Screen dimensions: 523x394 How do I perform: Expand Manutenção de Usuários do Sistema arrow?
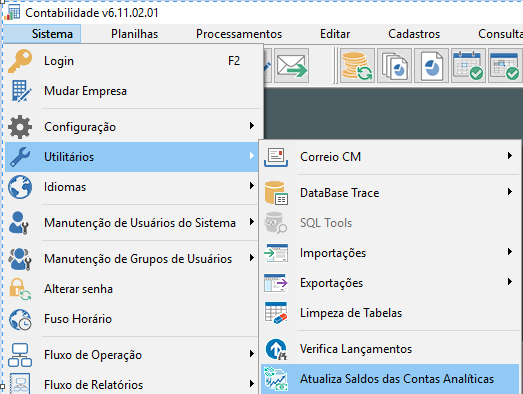(x=252, y=222)
